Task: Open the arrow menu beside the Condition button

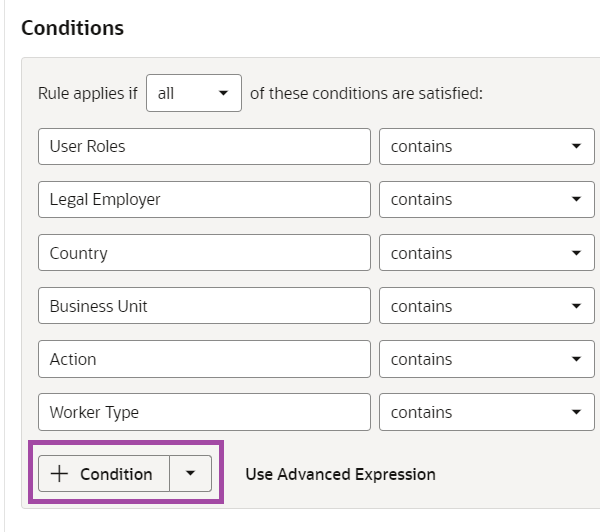Action: 191,474
